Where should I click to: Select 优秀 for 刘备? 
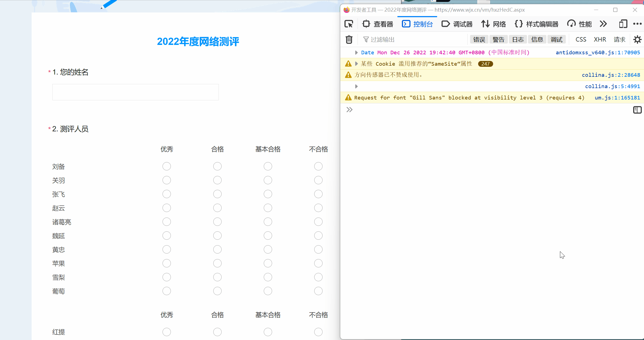pyautogui.click(x=167, y=166)
